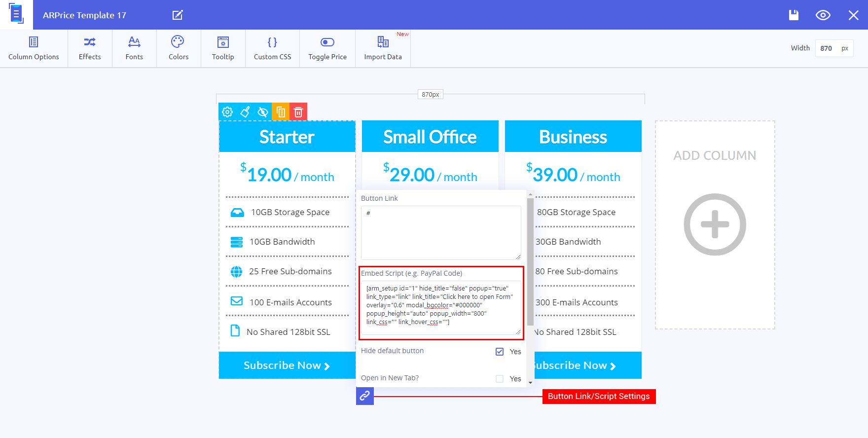
Task: Click the save disk icon
Action: [794, 15]
